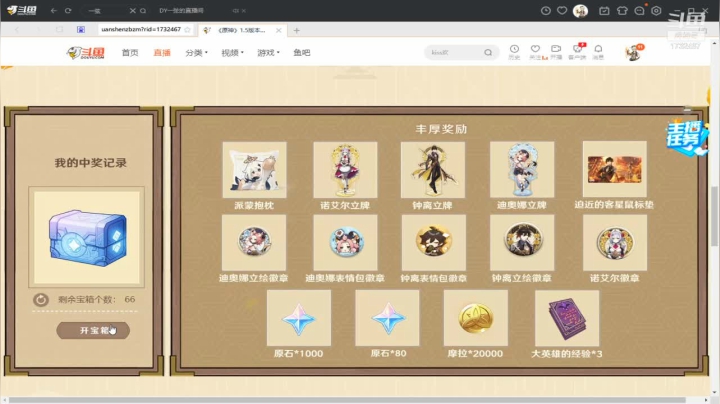The height and width of the screenshot is (404, 720).
Task: Open the calendar check-in icon in the title bar
Action: click(604, 11)
